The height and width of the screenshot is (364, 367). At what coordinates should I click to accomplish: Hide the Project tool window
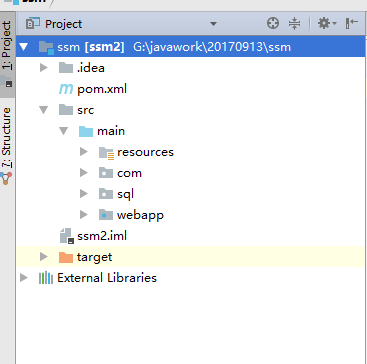352,23
